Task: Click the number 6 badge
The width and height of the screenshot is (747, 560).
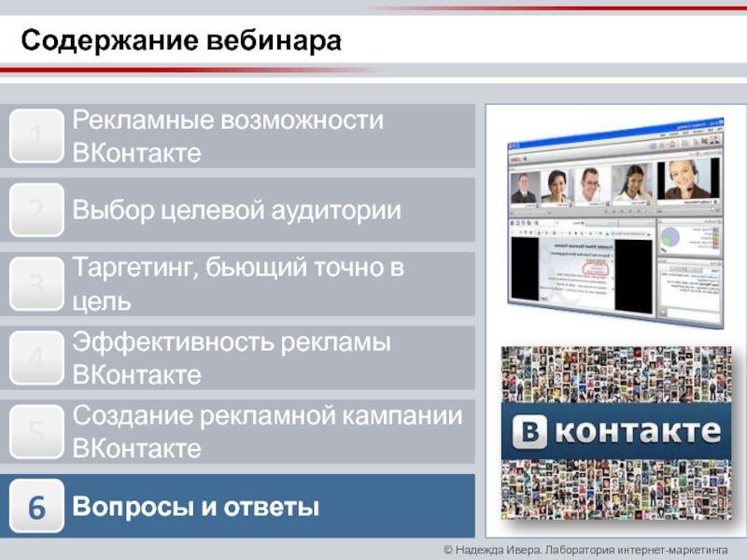Action: 36,506
